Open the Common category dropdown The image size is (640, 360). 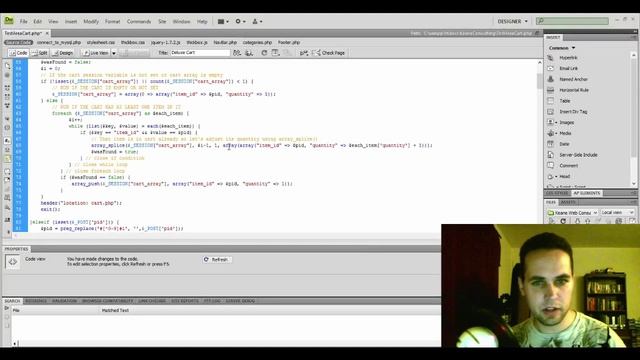pos(562,48)
